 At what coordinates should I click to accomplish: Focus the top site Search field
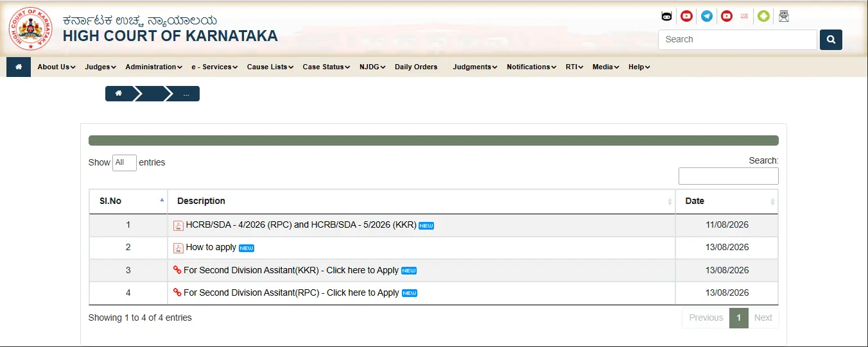coord(738,40)
